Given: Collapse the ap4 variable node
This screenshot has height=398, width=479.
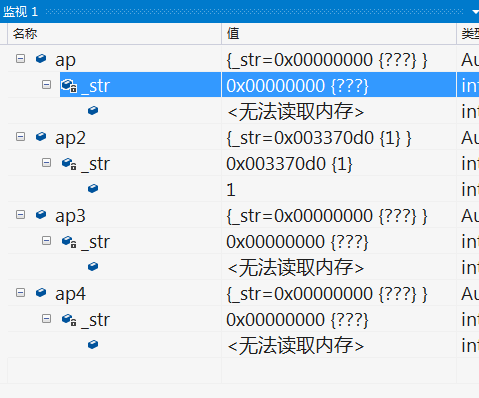Looking at the screenshot, I should pos(20,293).
